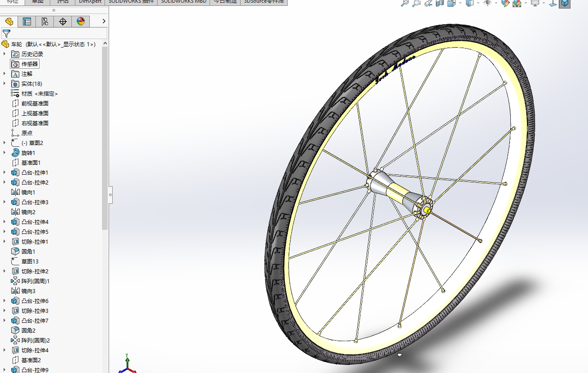The height and width of the screenshot is (373, 588).
Task: Select the 草图13 sketch
Action: (25, 262)
